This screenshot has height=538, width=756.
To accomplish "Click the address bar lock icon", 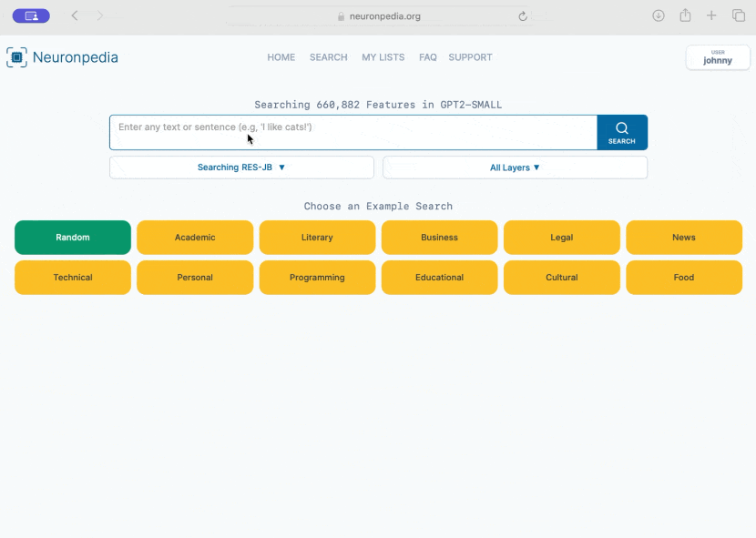I will [x=341, y=16].
